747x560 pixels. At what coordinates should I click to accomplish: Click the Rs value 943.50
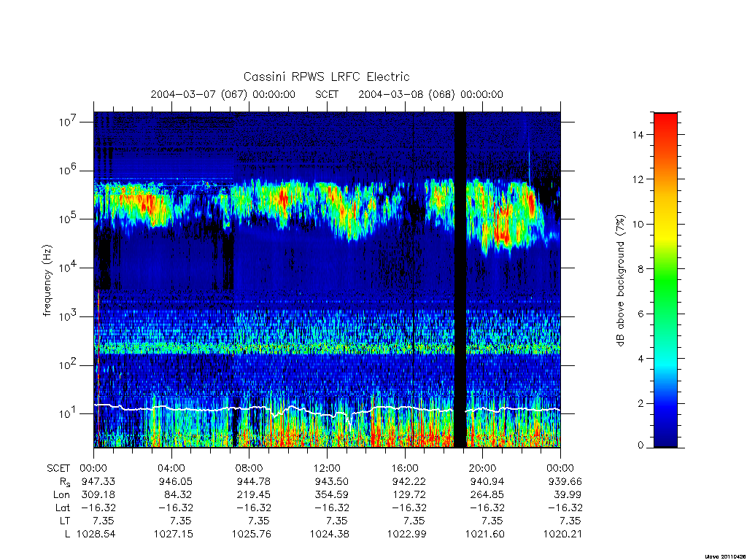(330, 481)
